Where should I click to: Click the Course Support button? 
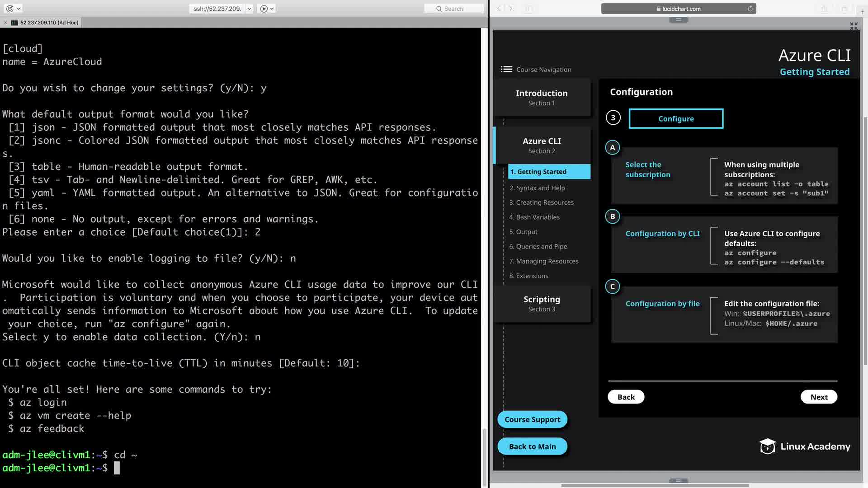pos(532,419)
